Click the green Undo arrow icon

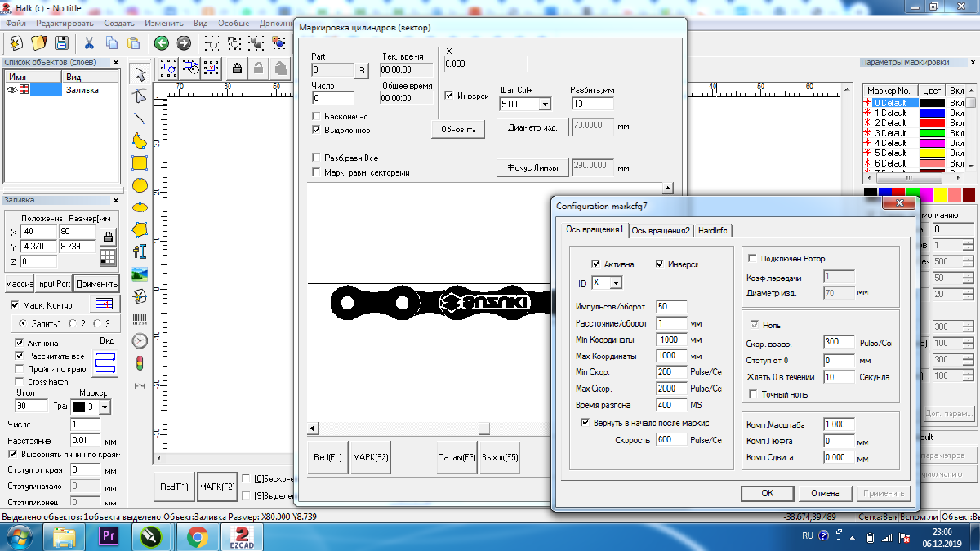pyautogui.click(x=162, y=42)
